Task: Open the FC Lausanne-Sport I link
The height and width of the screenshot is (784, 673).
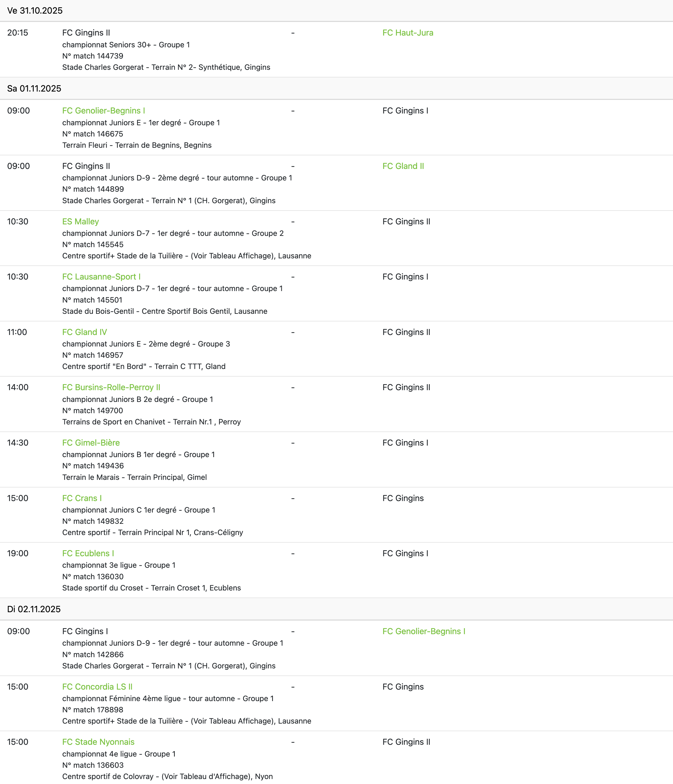Action: click(101, 277)
